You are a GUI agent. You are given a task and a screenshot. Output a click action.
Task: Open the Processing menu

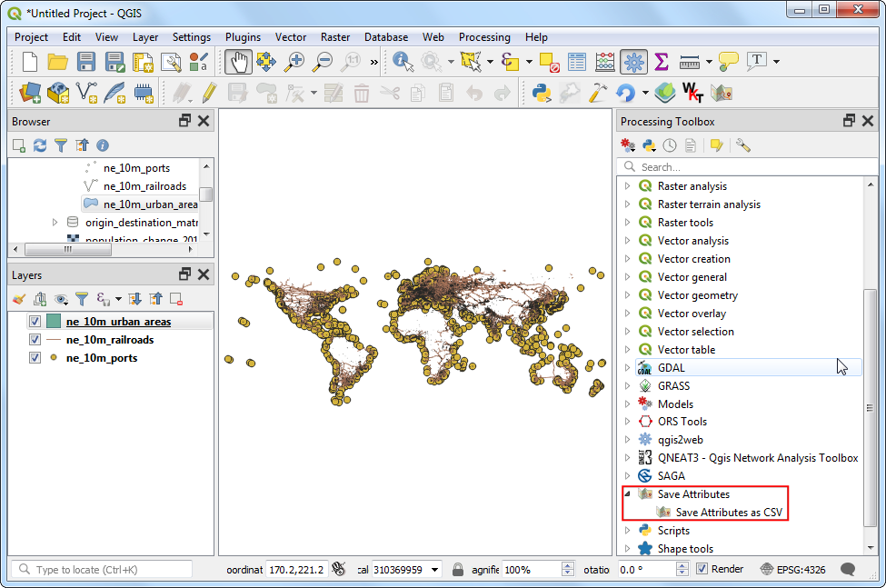[484, 37]
